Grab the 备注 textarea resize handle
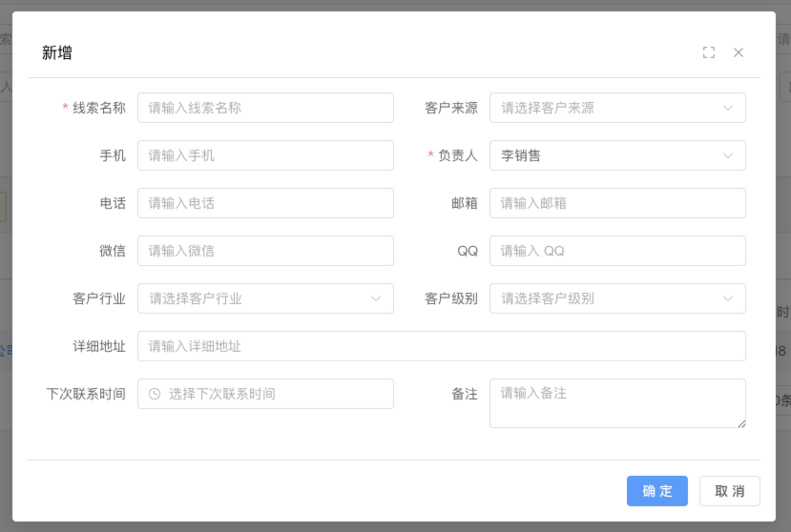791x532 pixels. pos(740,422)
